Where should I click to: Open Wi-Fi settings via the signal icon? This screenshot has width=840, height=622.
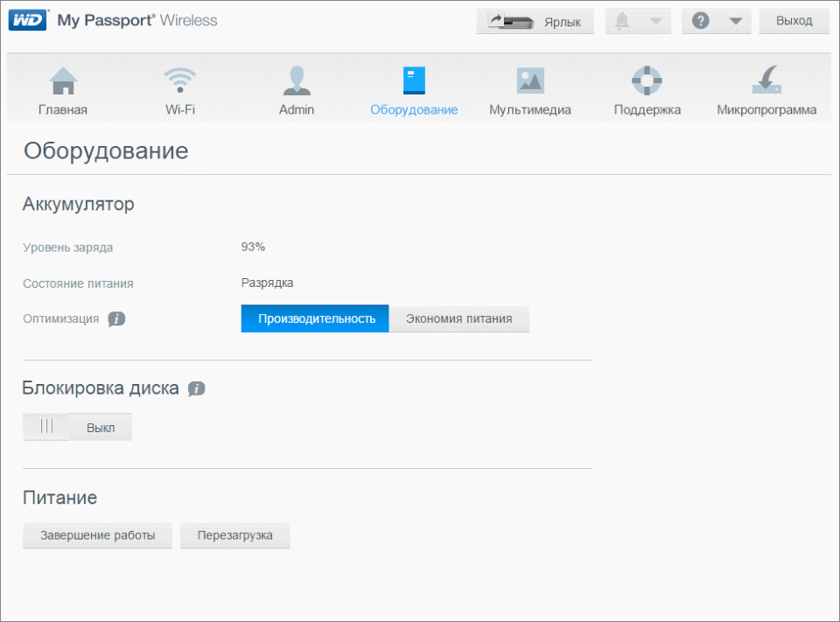179,81
